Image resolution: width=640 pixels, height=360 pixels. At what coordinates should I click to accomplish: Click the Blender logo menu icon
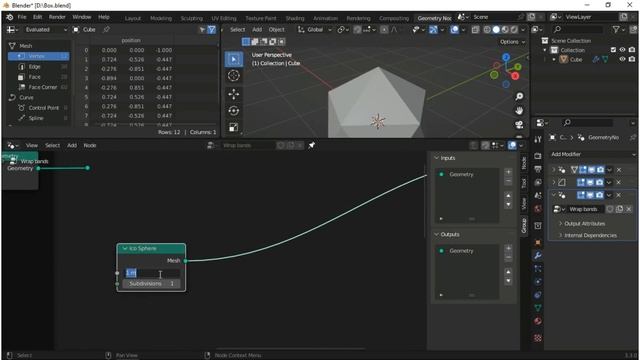(10, 17)
